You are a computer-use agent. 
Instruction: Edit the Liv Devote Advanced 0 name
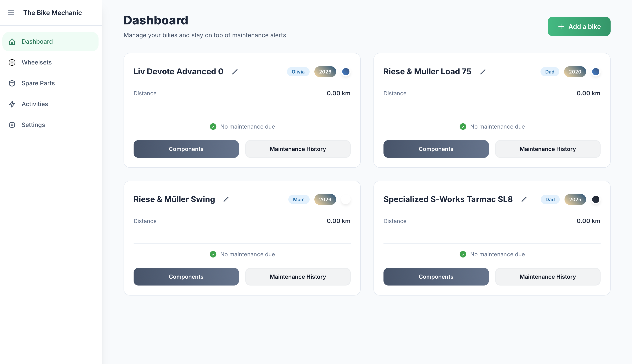(234, 71)
